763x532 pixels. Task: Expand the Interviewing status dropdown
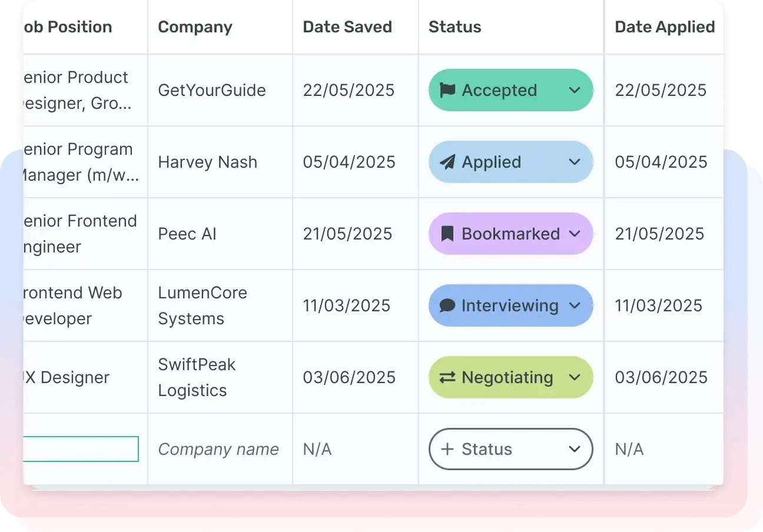pyautogui.click(x=575, y=305)
